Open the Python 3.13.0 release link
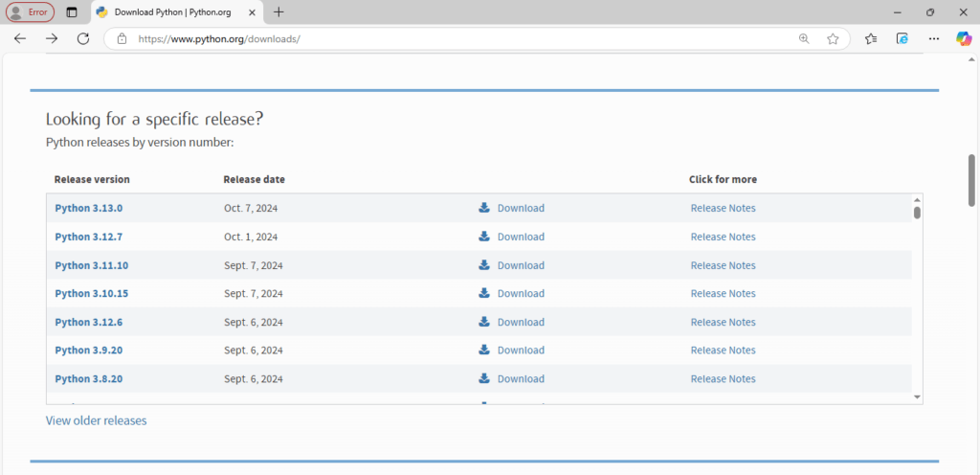 click(89, 208)
